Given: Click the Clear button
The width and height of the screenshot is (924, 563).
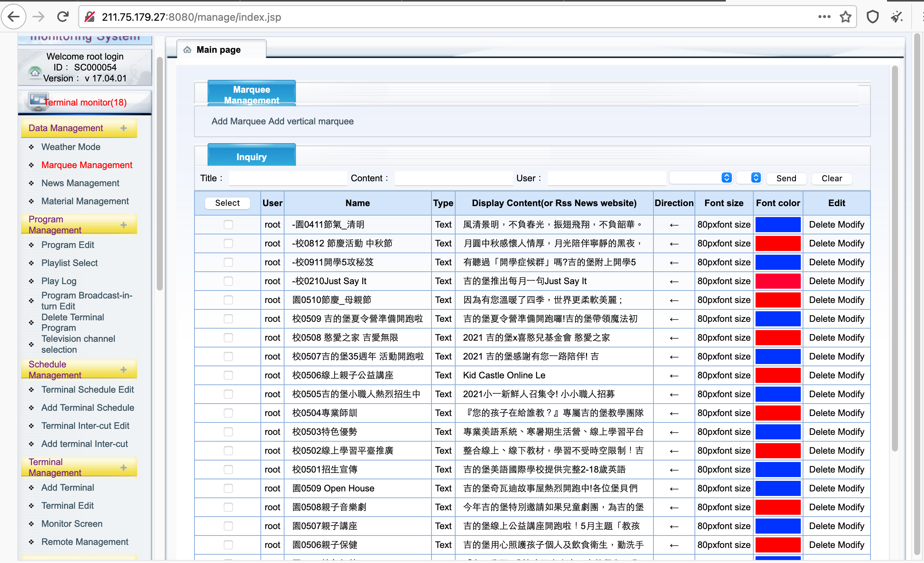Looking at the screenshot, I should [832, 178].
